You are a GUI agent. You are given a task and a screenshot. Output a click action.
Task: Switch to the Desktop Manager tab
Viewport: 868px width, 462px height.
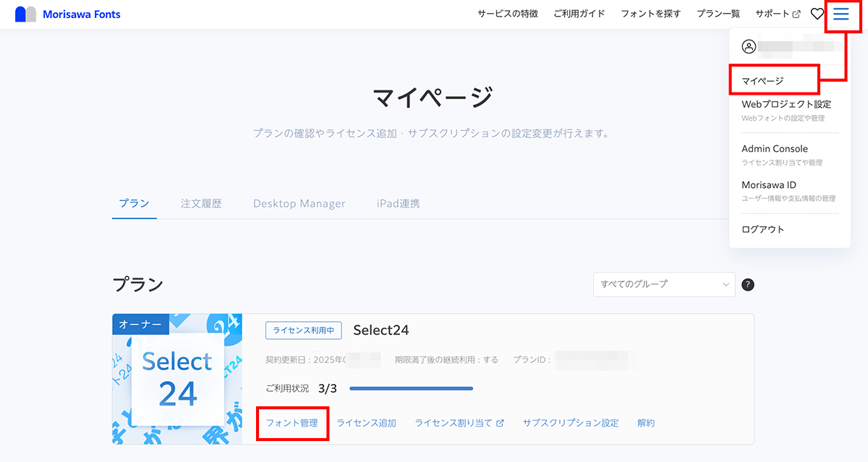[x=299, y=204]
